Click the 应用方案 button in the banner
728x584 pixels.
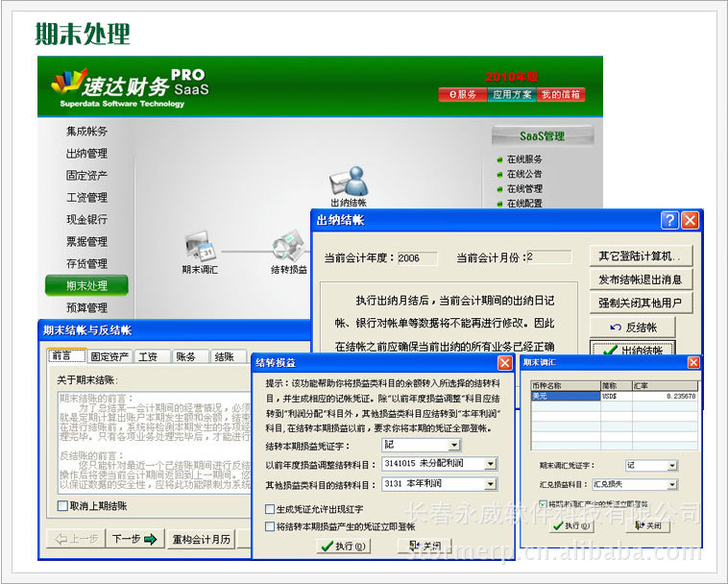pyautogui.click(x=512, y=95)
